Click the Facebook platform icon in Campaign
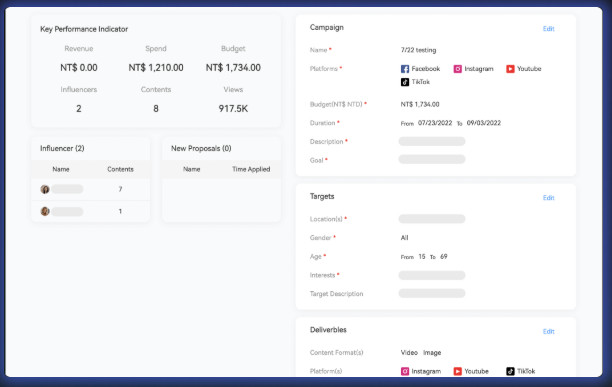Screen dimensions: 612x387 pyautogui.click(x=405, y=69)
